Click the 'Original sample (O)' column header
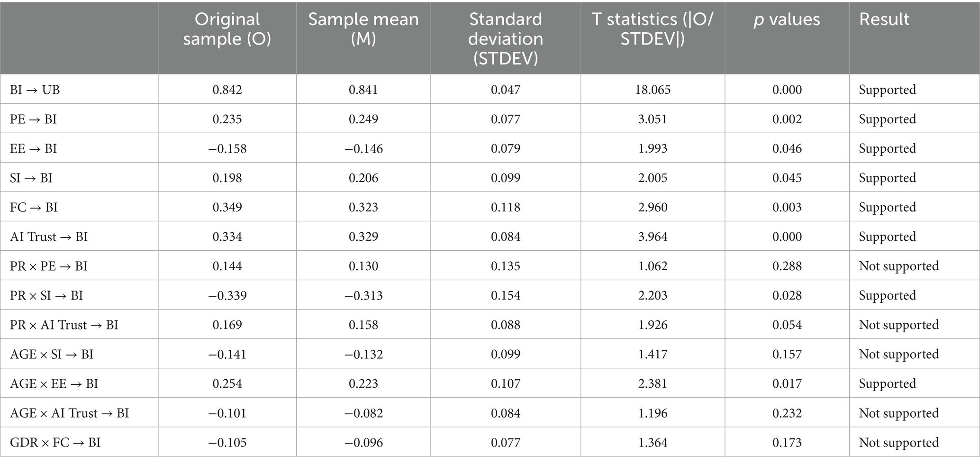 point(227,29)
